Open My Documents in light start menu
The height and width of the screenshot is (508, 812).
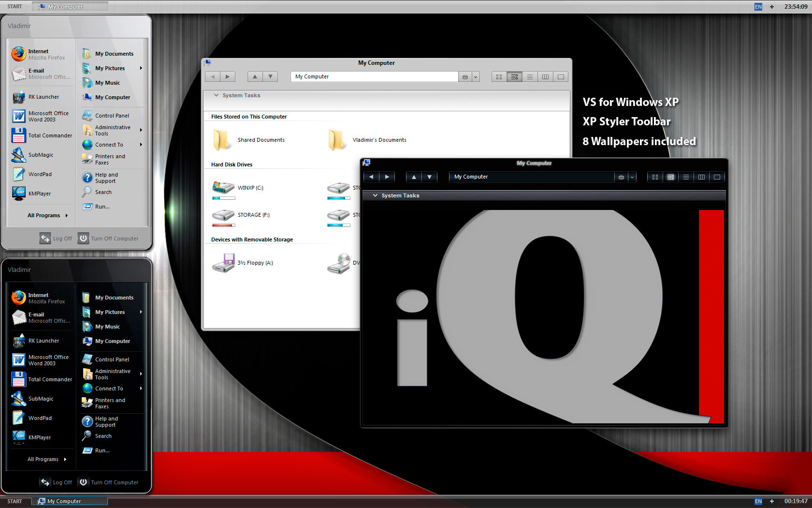[x=108, y=54]
